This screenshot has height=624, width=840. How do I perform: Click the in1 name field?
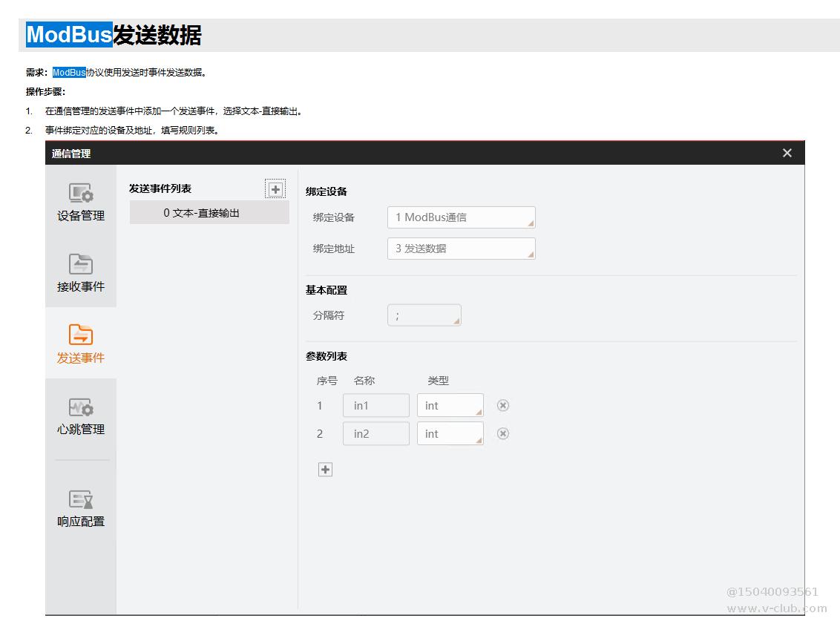[x=375, y=406]
